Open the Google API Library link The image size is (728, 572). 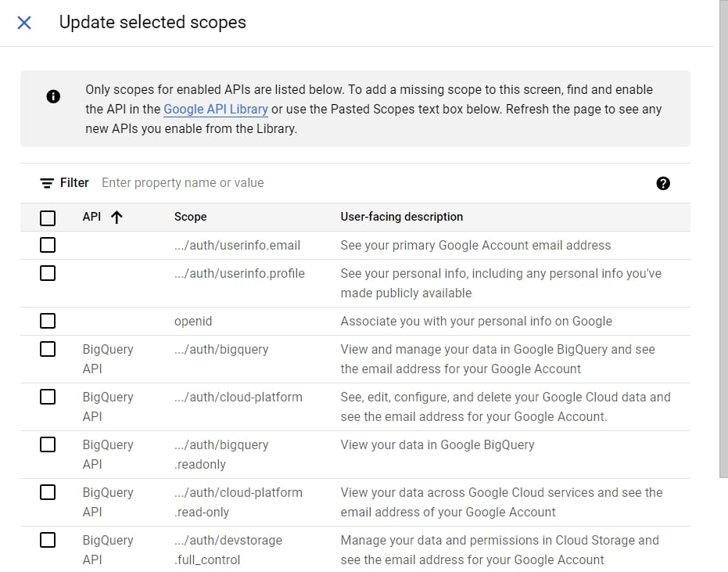click(216, 109)
